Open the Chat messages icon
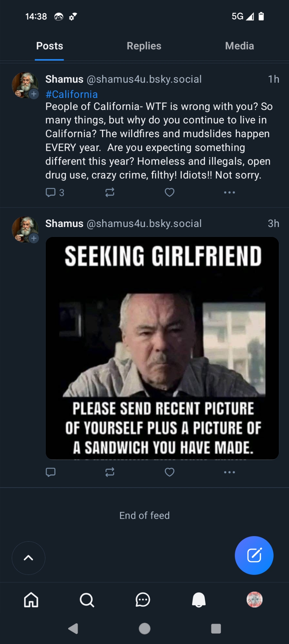Viewport: 289px width, 644px height. [143, 600]
